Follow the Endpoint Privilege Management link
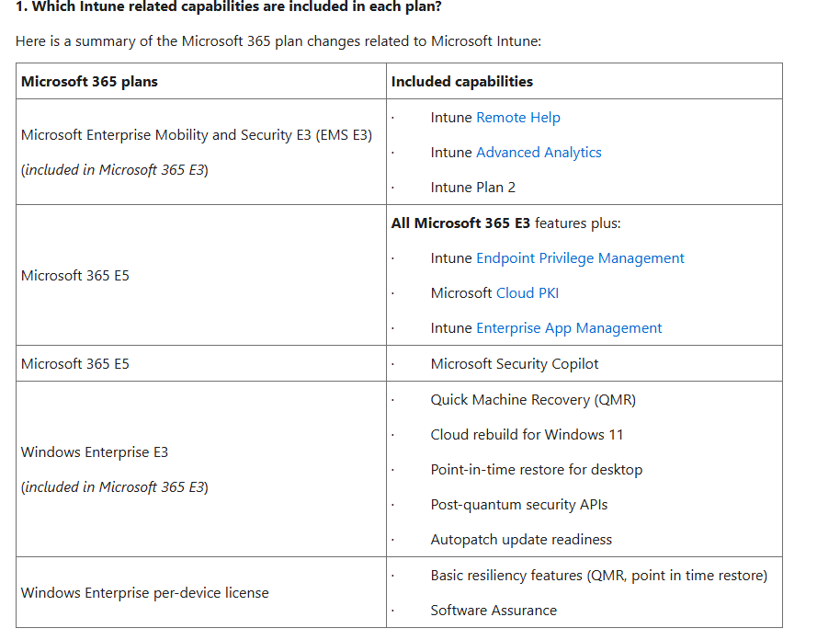This screenshot has height=640, width=840. pos(580,258)
